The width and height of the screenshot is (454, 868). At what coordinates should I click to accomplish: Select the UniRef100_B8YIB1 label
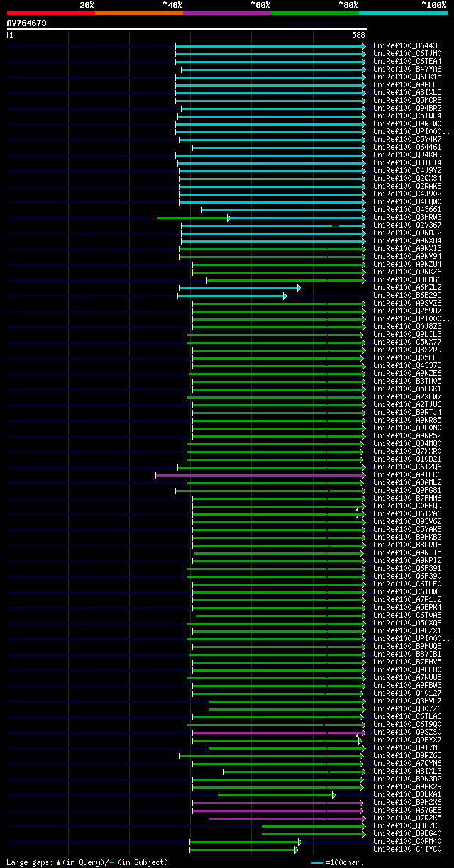tap(408, 654)
